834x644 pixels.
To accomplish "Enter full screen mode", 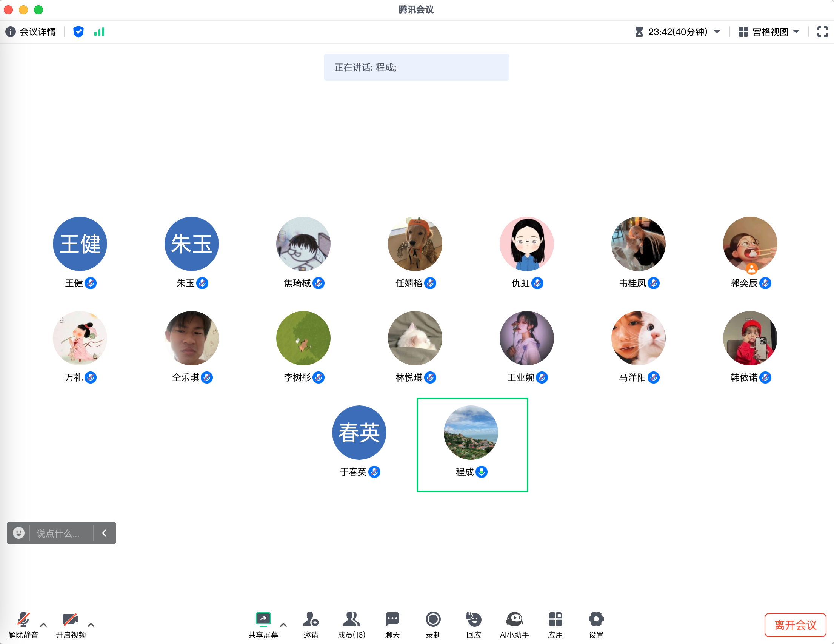I will [x=822, y=32].
